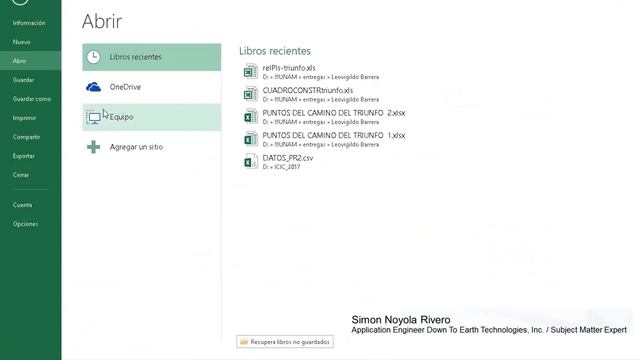Select Equipo location
This screenshot has height=360, width=640.
click(151, 117)
